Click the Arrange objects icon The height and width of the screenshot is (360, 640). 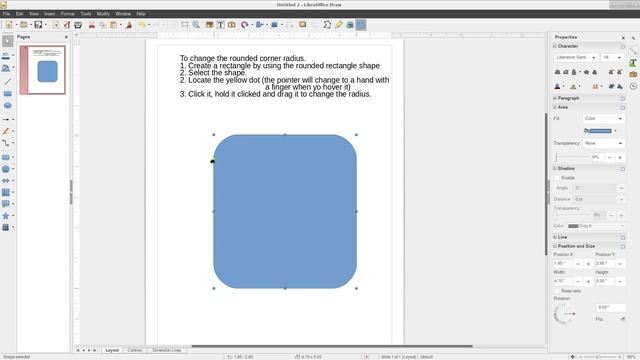274,25
